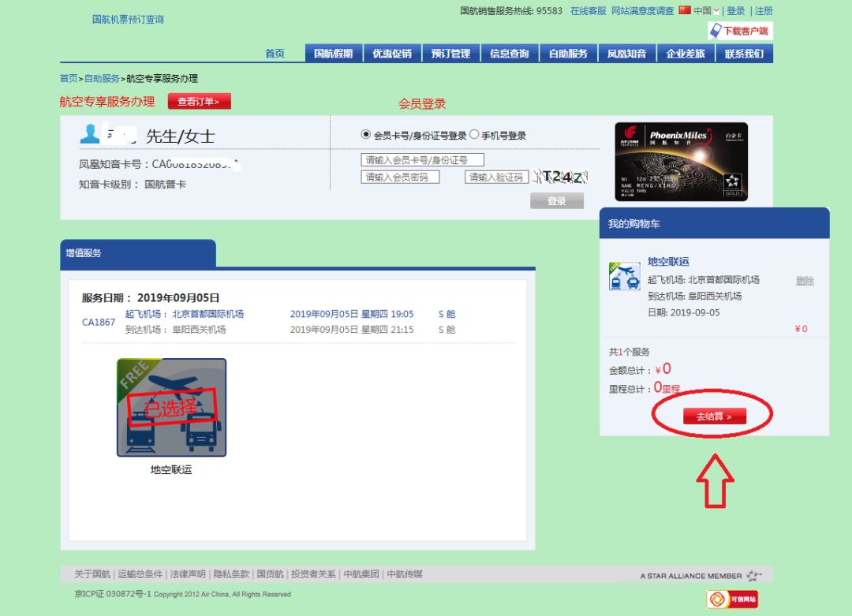
Task: Click the Star Alliance member logo
Action: pyautogui.click(x=702, y=575)
